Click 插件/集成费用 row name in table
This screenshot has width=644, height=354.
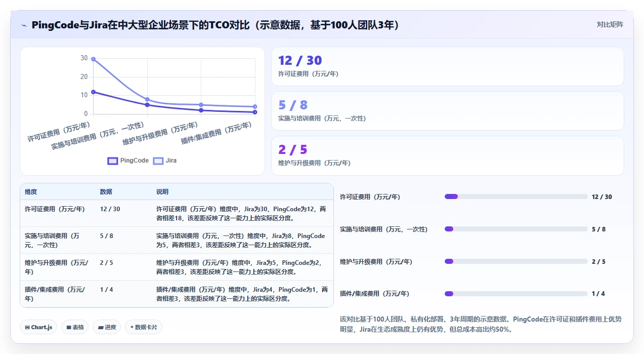tap(55, 294)
